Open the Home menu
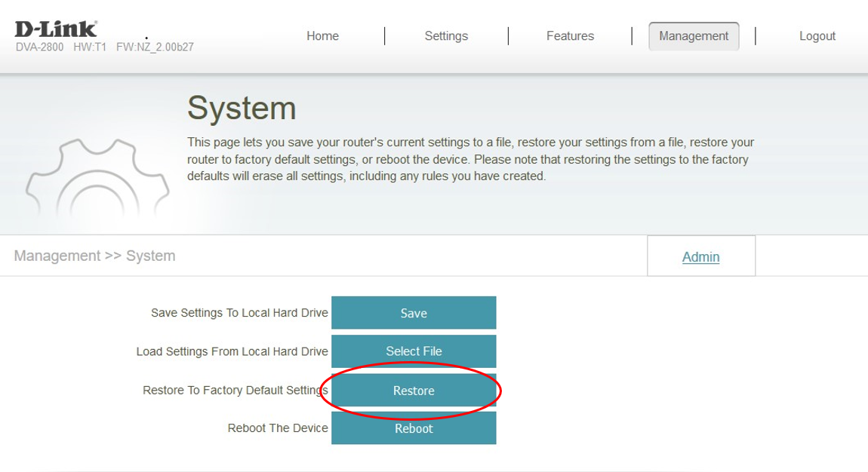Image resolution: width=868 pixels, height=472 pixels. click(x=323, y=36)
